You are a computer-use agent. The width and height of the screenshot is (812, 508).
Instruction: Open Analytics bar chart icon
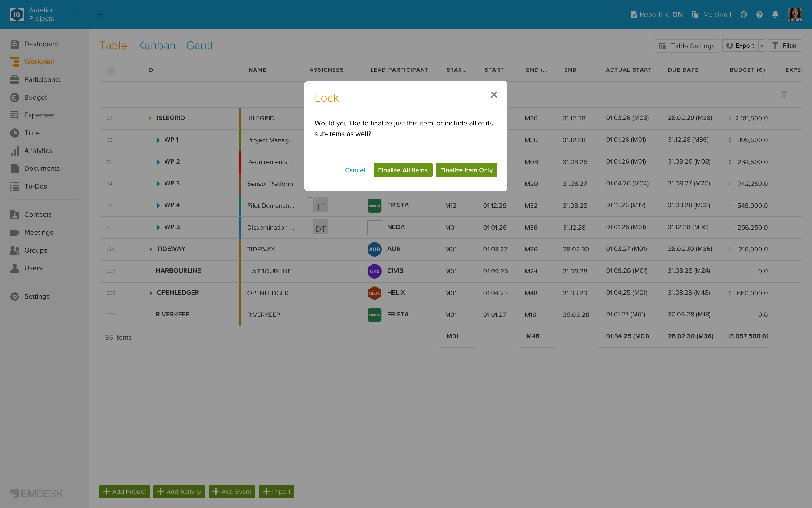14,151
